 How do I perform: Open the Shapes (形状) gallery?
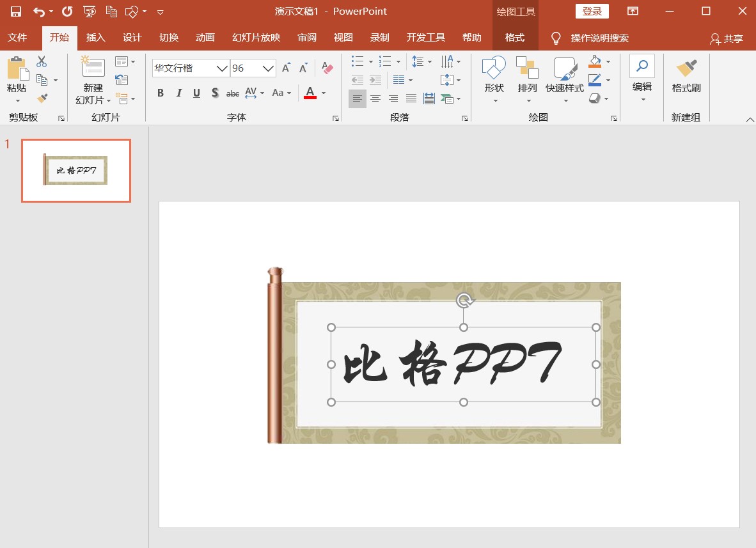coord(494,75)
